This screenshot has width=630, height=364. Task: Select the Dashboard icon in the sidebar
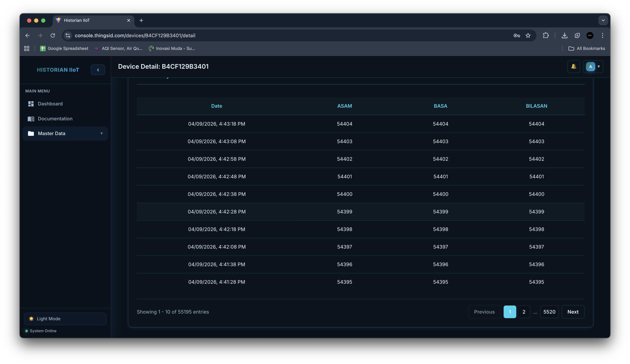pos(31,104)
